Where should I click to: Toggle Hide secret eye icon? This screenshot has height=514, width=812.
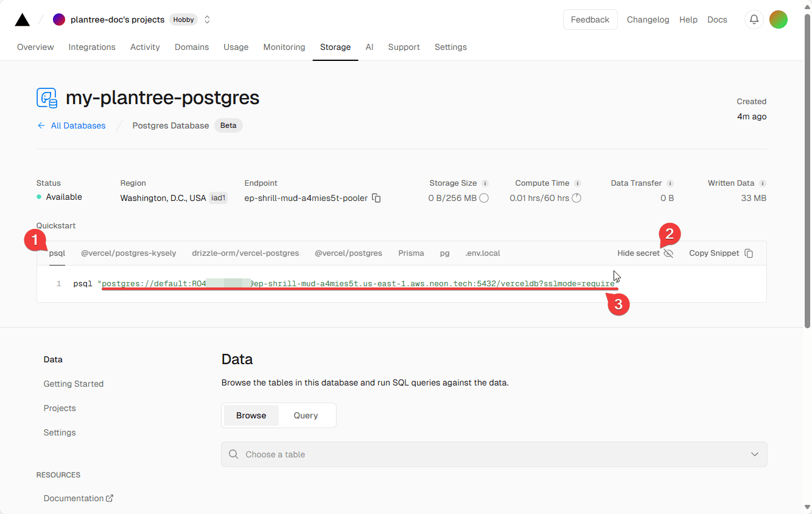pos(668,253)
